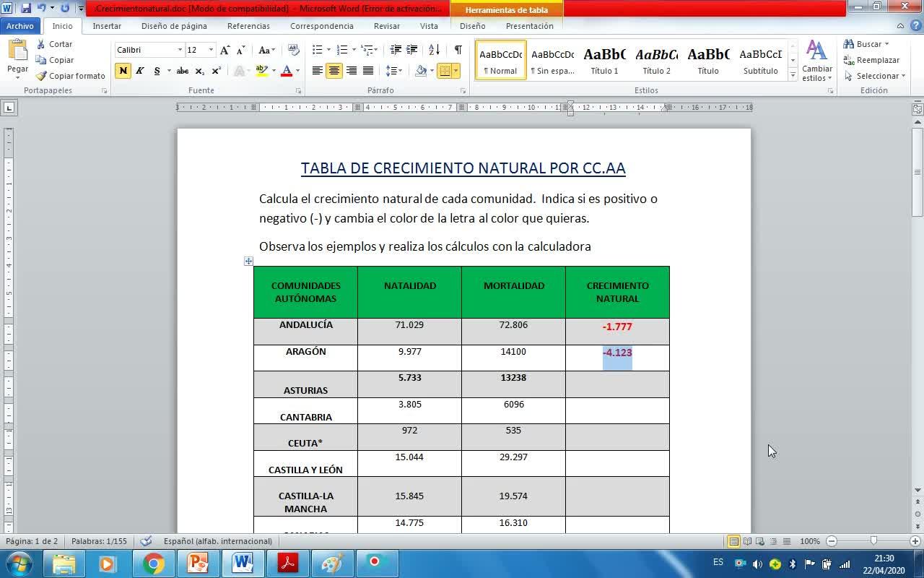924x578 pixels.
Task: Undo the last action
Action: coord(41,8)
